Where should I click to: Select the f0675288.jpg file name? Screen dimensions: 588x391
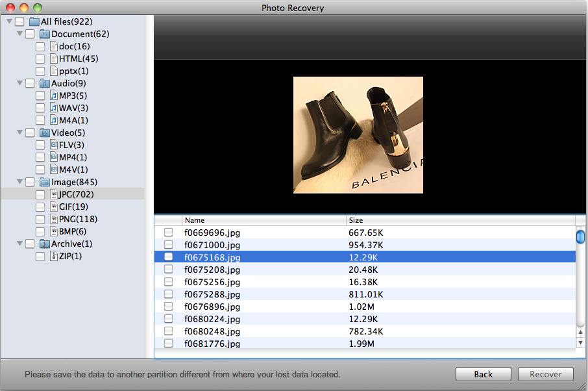(x=212, y=295)
